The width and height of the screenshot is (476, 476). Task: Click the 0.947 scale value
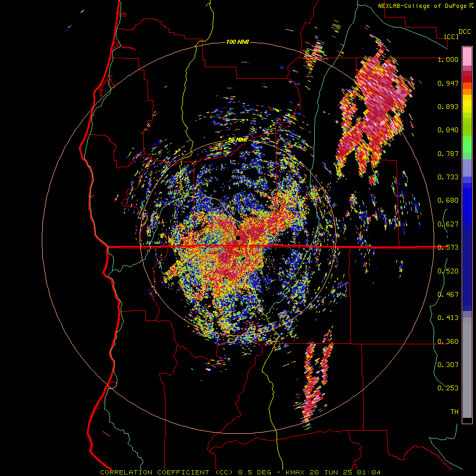pos(448,83)
